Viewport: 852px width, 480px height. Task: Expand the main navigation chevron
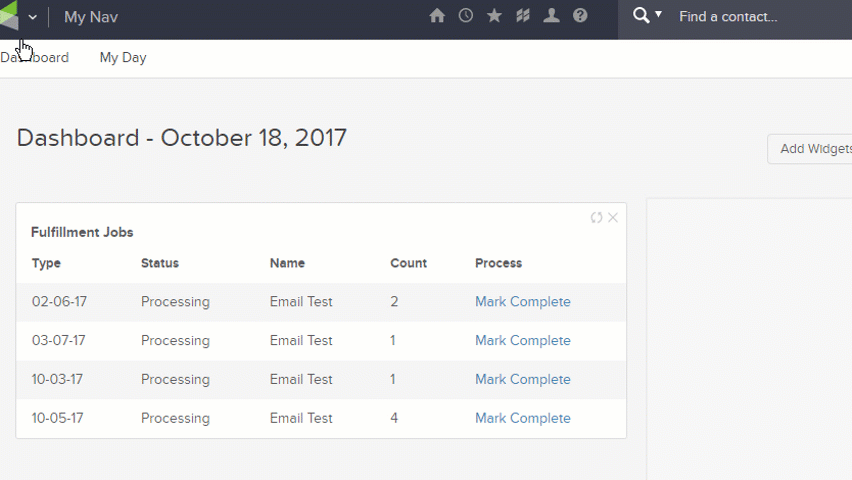[32, 17]
